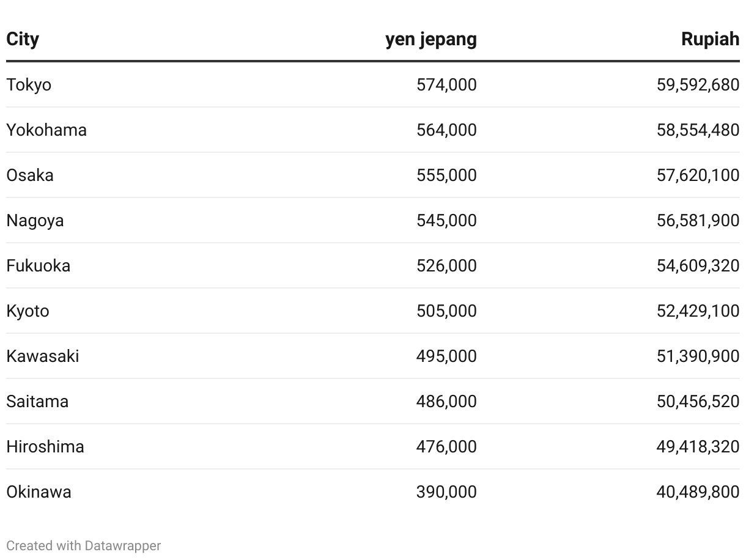Select the Kyoto city name
Screen dimensions: 746x560
coord(28,311)
